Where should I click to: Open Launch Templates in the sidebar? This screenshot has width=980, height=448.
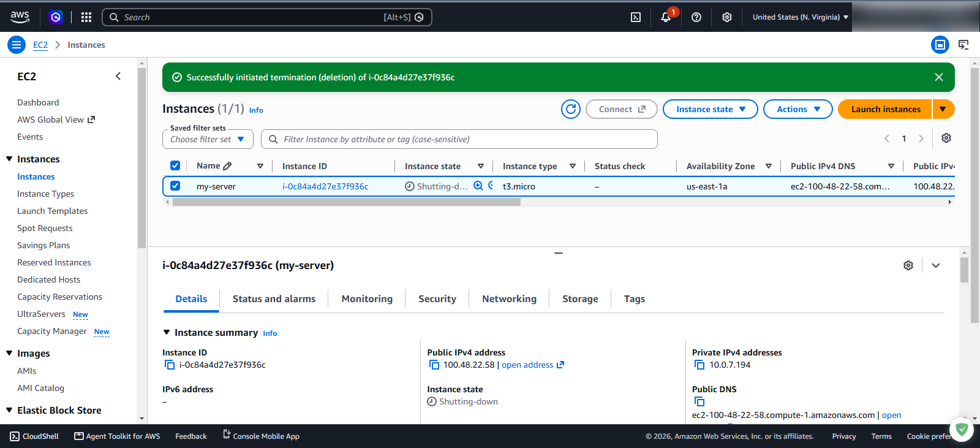(53, 211)
